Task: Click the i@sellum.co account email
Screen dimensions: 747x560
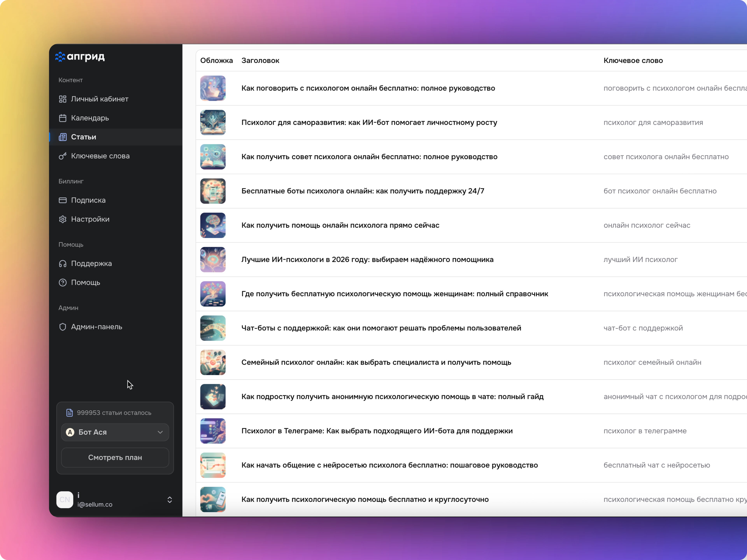Action: [x=95, y=504]
